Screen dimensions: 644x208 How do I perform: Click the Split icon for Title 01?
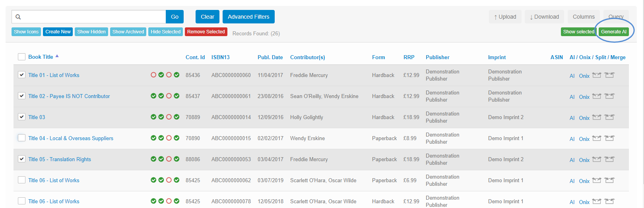(x=596, y=75)
